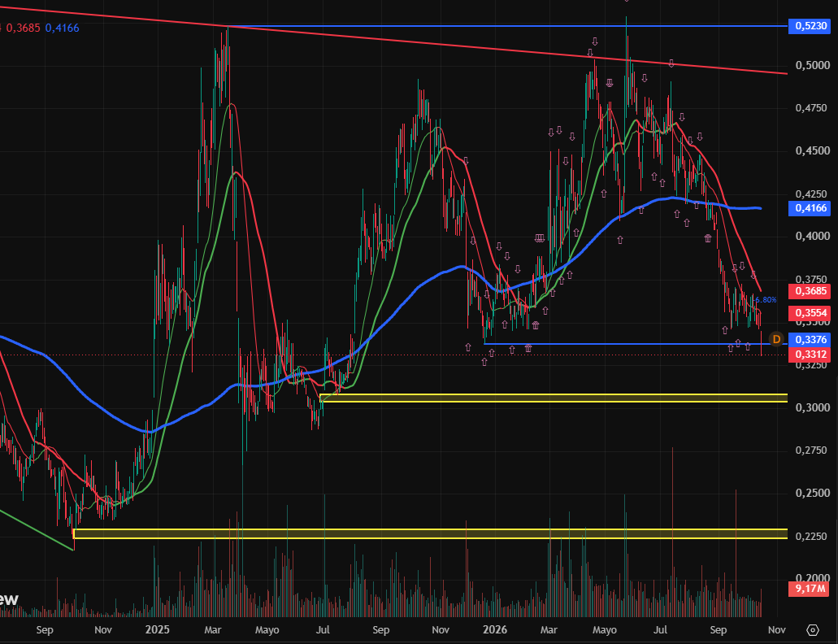838x644 pixels.
Task: Select the blue 0,5230 price label
Action: click(810, 26)
